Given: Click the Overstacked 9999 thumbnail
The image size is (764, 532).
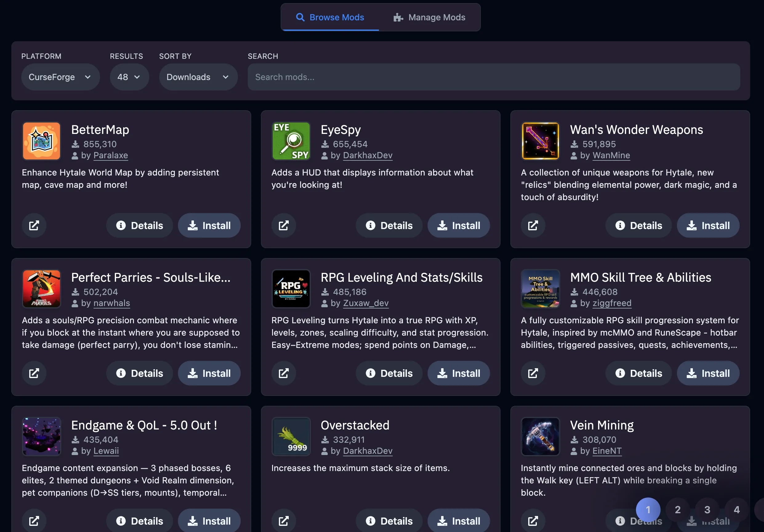Looking at the screenshot, I should coord(291,437).
